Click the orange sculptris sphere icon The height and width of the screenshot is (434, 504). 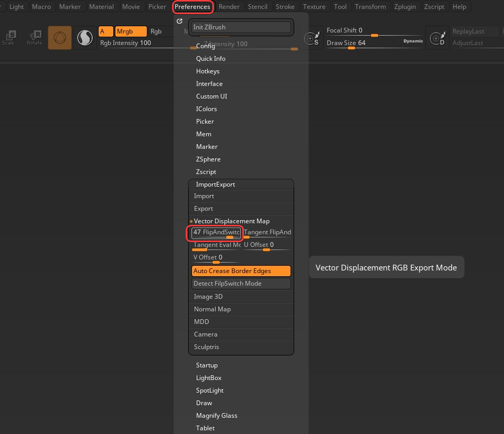[60, 38]
